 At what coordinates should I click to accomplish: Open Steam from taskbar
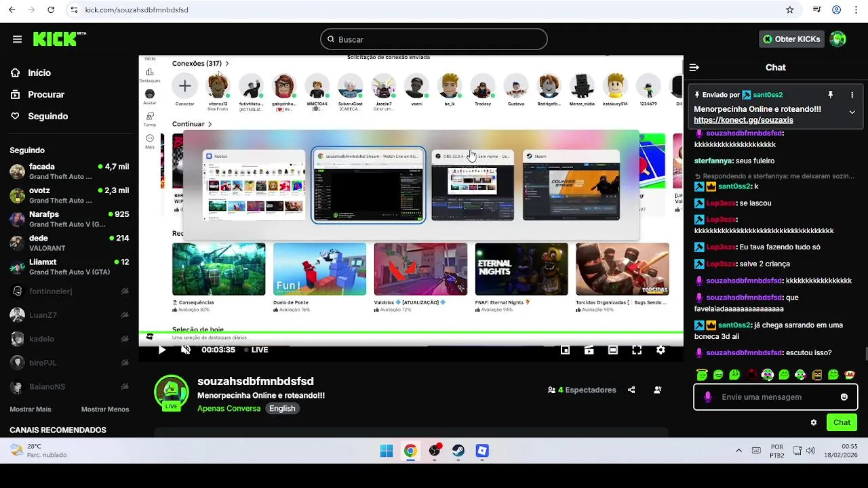click(x=458, y=451)
